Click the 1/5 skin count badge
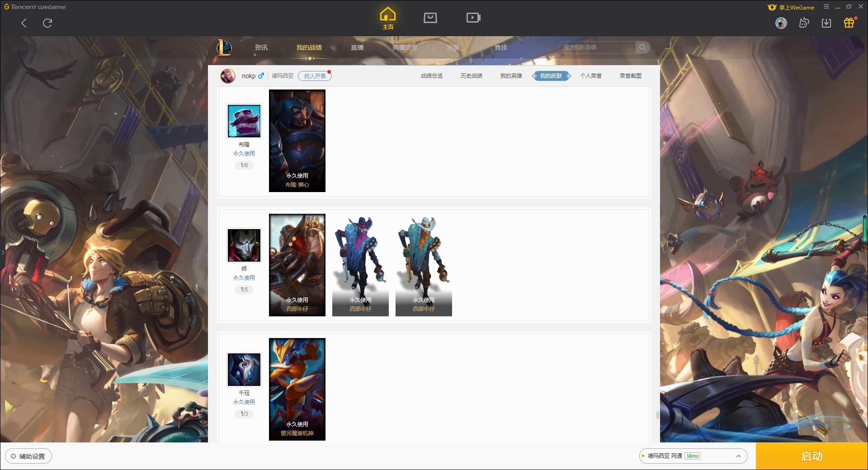The width and height of the screenshot is (868, 470). (244, 290)
